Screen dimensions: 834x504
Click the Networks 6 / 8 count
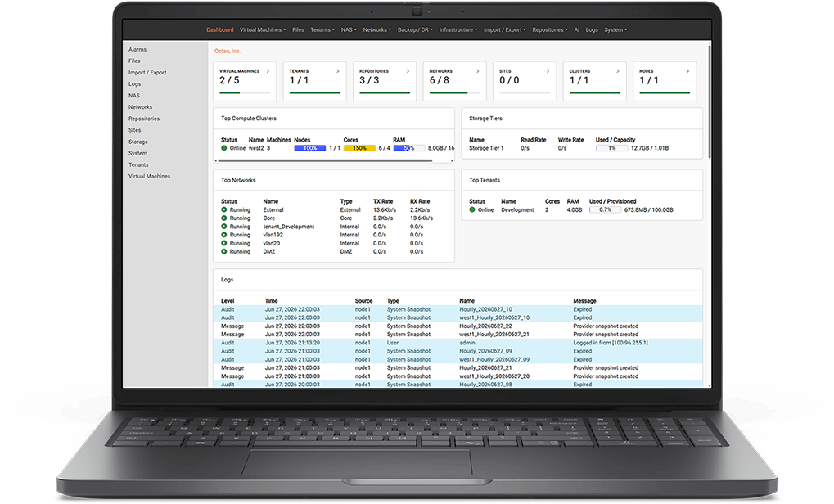[440, 80]
